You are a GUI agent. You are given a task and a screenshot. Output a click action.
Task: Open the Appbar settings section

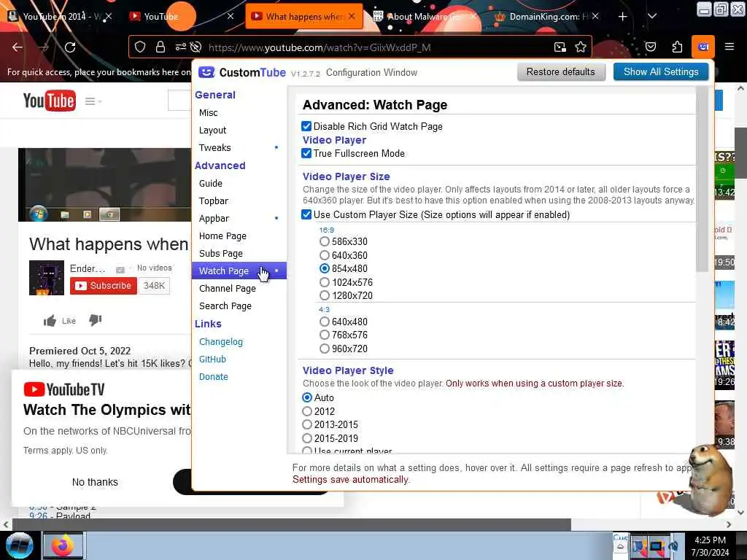[214, 219]
